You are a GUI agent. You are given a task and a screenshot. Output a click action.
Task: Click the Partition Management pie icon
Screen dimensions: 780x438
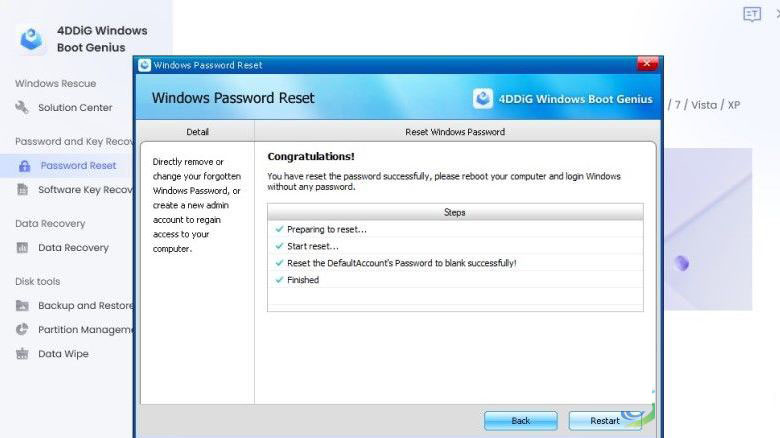coord(22,329)
